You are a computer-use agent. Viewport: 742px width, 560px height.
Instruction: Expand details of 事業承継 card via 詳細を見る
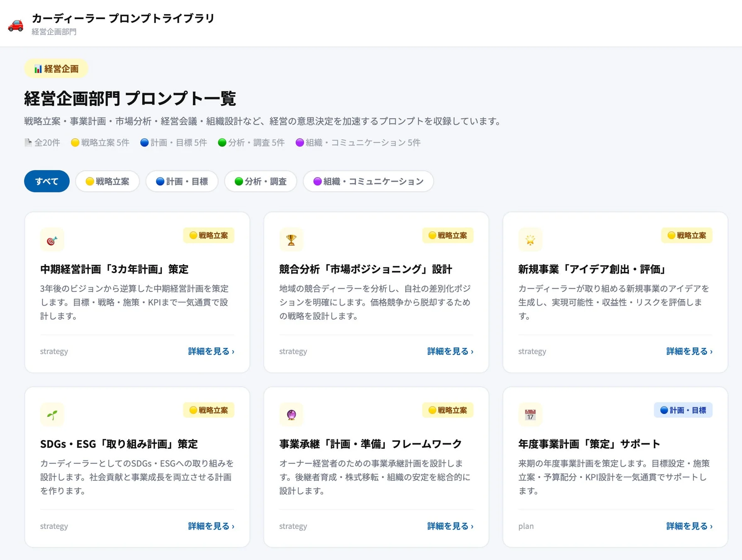450,526
